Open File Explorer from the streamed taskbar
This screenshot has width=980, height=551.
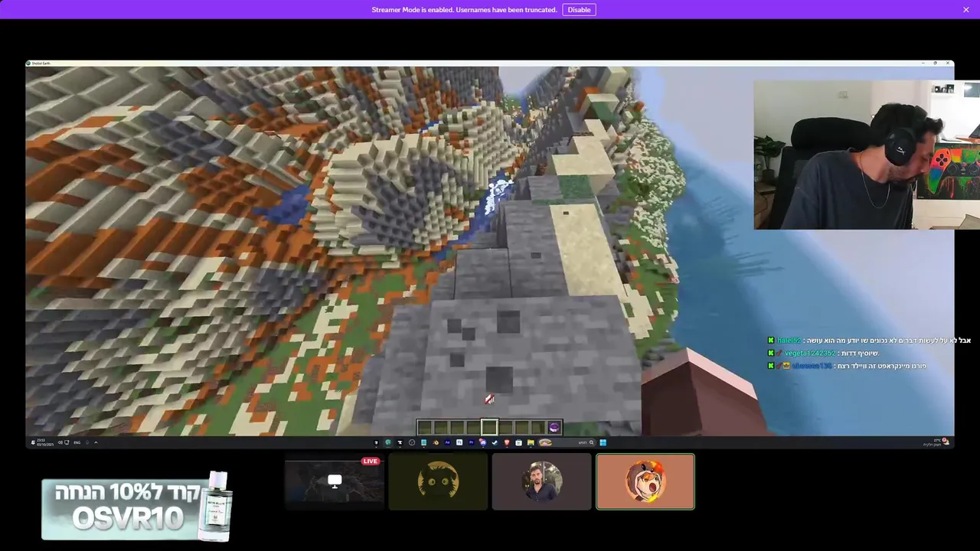(531, 442)
